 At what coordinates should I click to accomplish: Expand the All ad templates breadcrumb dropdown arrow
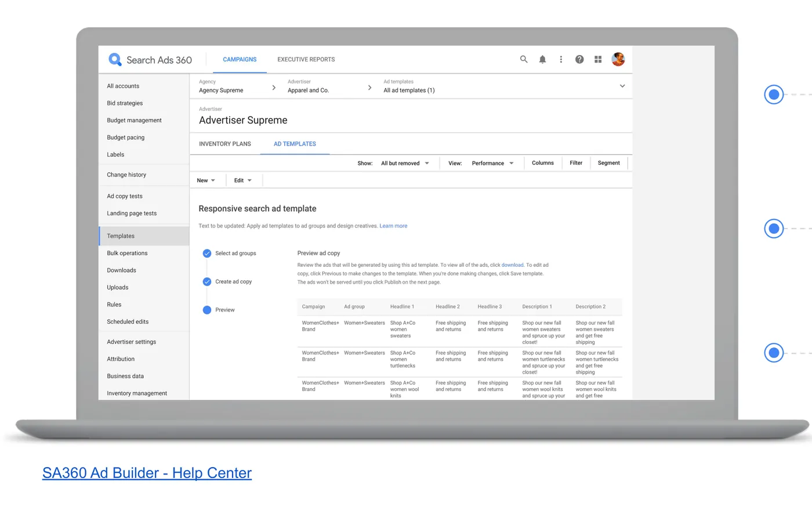point(622,86)
